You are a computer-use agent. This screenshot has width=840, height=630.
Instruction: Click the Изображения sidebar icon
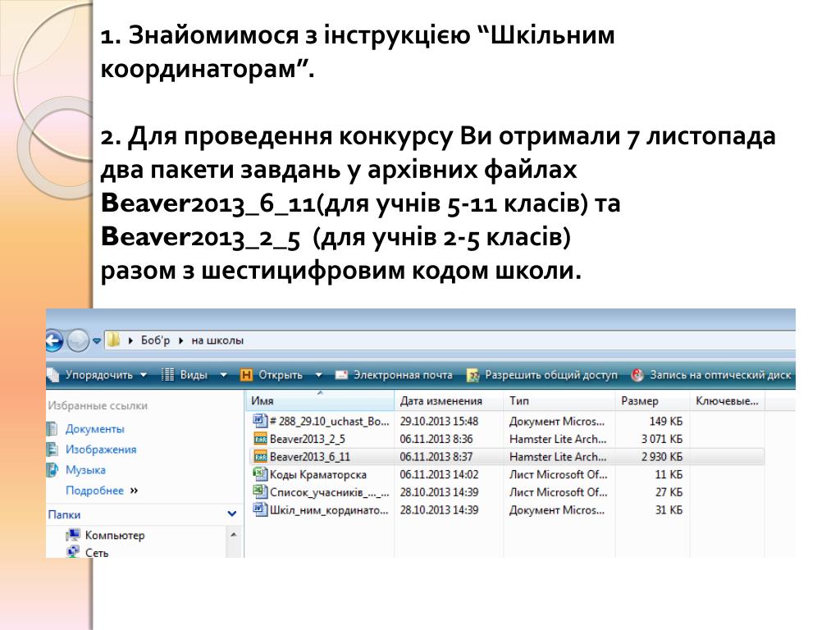(52, 450)
